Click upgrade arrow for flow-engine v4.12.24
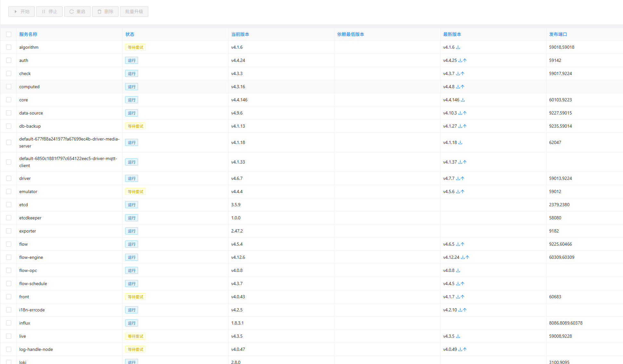The width and height of the screenshot is (623, 364). pos(467,257)
